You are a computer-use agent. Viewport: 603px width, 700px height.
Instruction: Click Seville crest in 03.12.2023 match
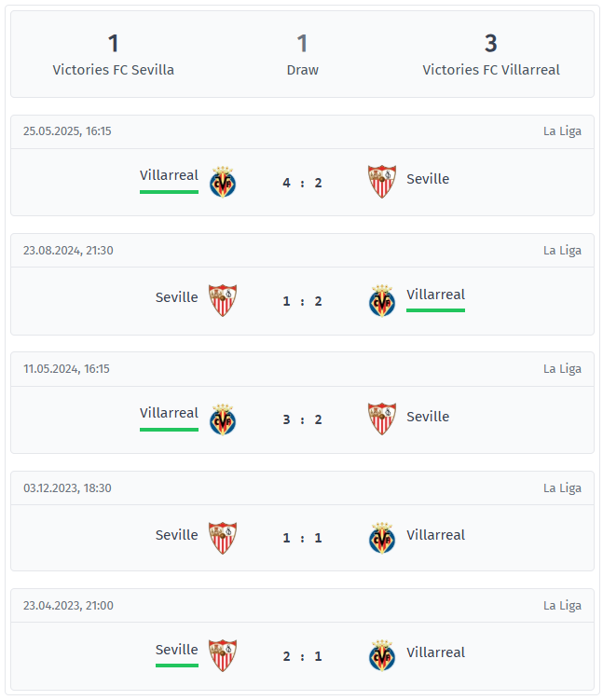click(x=223, y=538)
